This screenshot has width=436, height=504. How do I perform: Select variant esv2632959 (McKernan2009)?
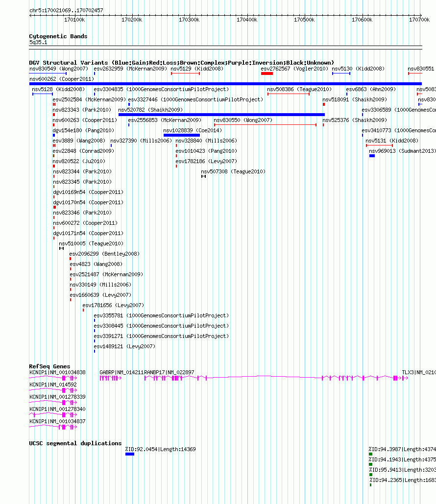(130, 69)
